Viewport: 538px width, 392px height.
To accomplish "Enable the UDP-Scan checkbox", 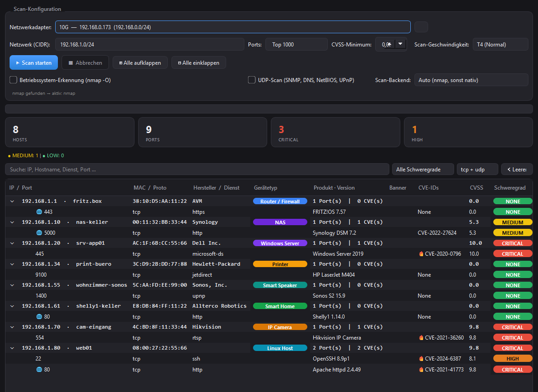I will 252,80.
